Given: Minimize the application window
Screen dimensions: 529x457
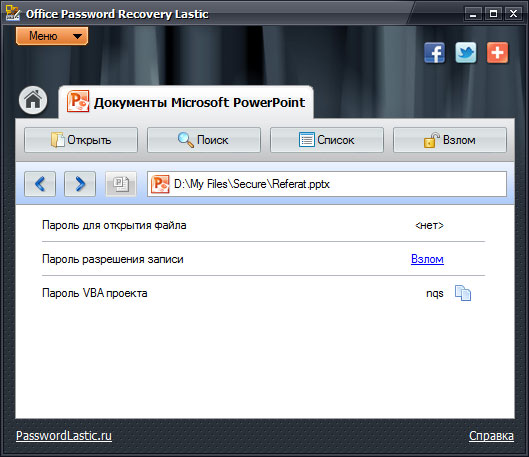Looking at the screenshot, I should pyautogui.click(x=473, y=14).
